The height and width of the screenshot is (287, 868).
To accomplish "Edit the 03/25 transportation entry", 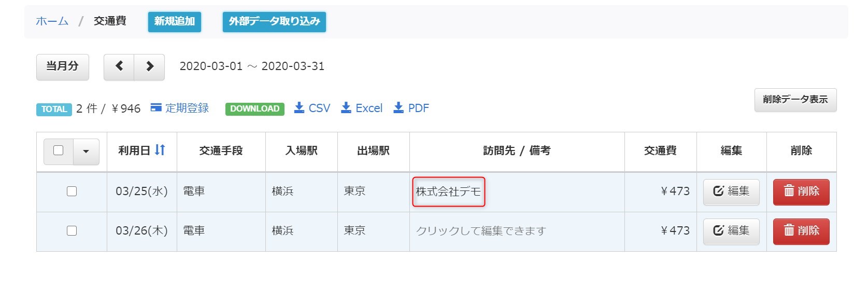I will pos(731,192).
